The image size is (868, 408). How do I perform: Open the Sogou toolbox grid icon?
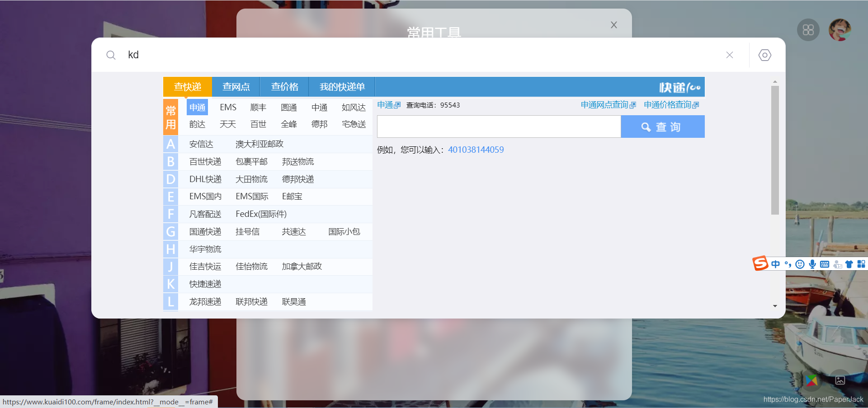pos(861,264)
